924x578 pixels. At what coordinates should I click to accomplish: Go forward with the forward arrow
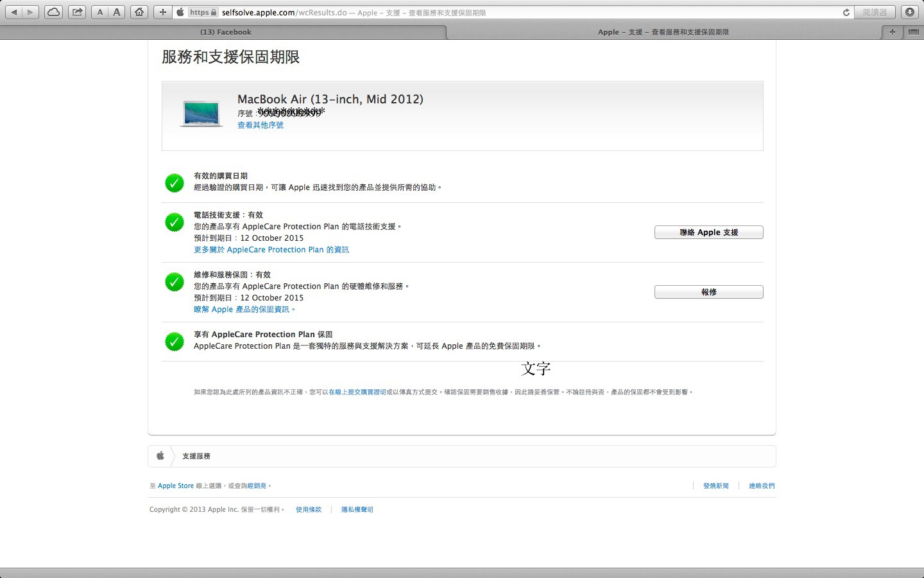tap(30, 12)
